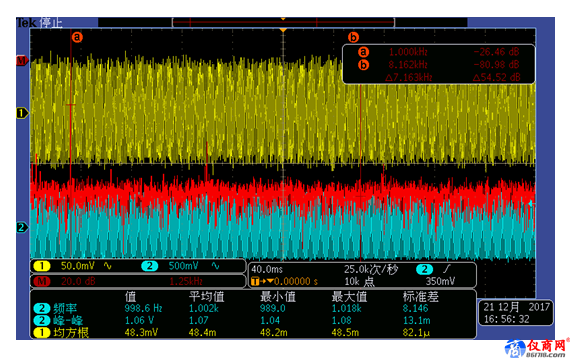Screen dimensions: 573x361
Task: Click the math M 20.0 dB badge
Action: 42,281
